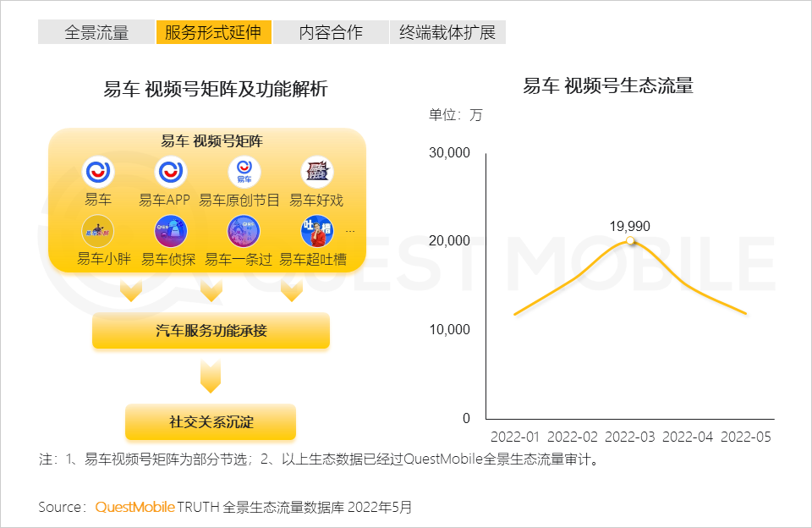
Task: Click the footnote starting with 注：1、易车视频号矩阵
Action: point(319,459)
